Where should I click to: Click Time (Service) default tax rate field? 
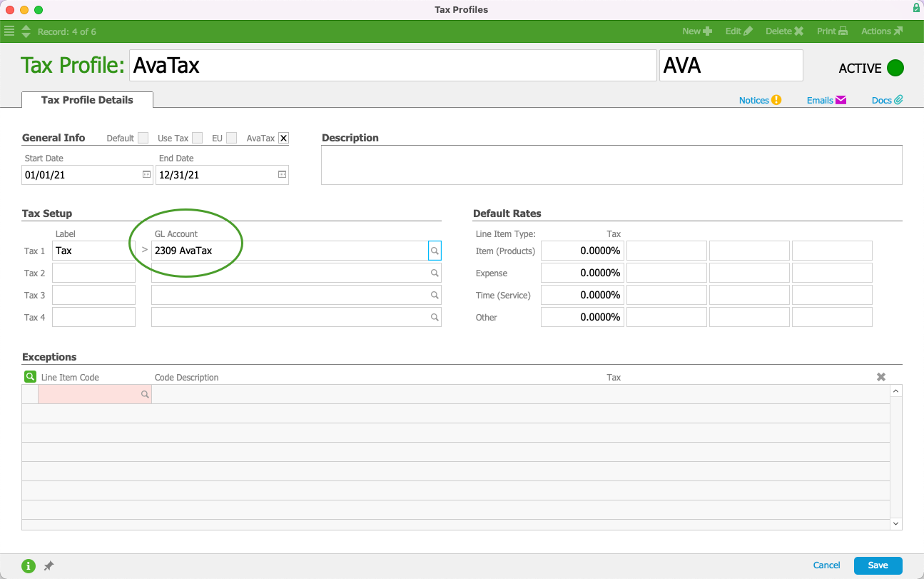(582, 295)
